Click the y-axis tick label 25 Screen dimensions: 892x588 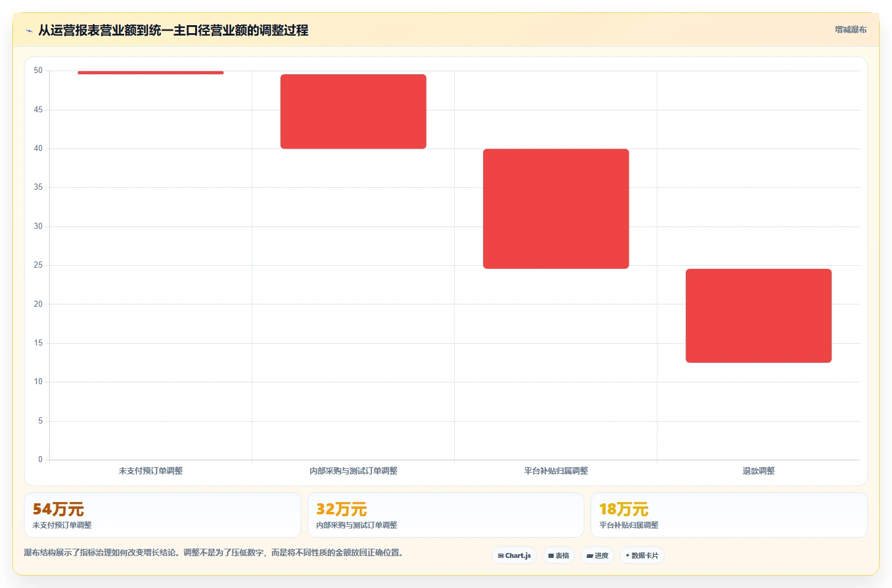(38, 265)
